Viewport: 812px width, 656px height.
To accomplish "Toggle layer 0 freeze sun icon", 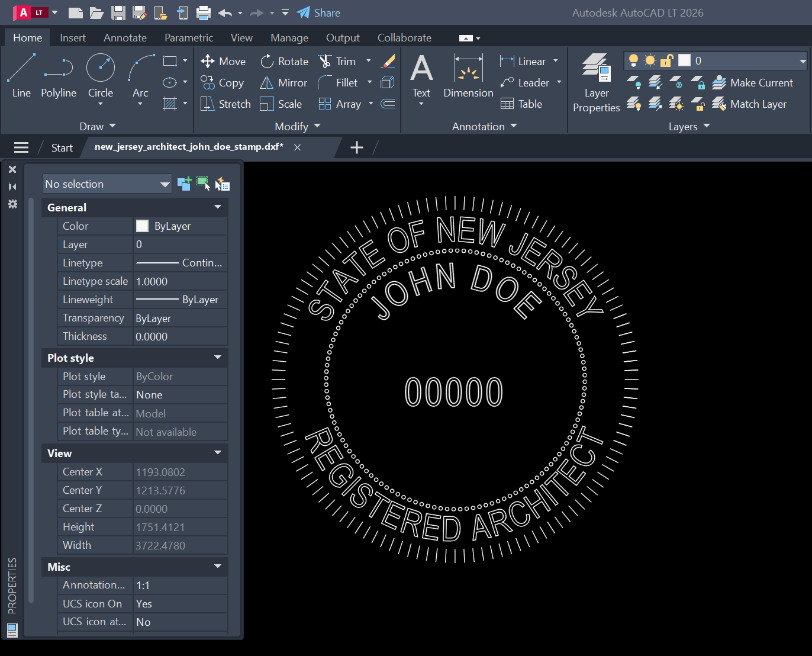I will [650, 60].
